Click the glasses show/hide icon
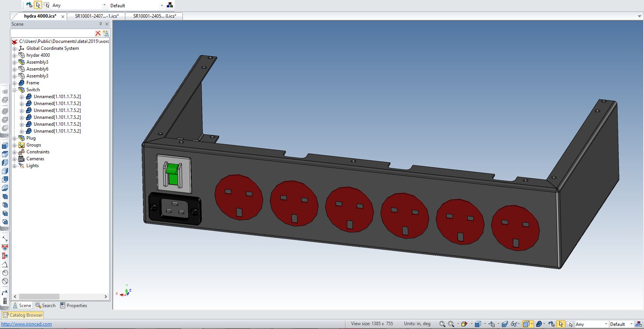Viewport: 644px width, 329px height. point(514,324)
